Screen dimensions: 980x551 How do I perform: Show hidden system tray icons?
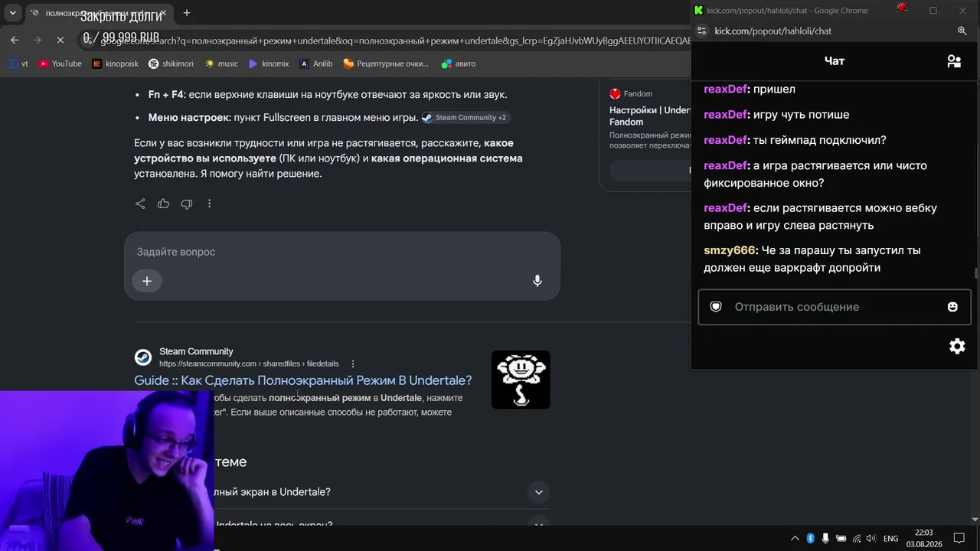point(795,539)
